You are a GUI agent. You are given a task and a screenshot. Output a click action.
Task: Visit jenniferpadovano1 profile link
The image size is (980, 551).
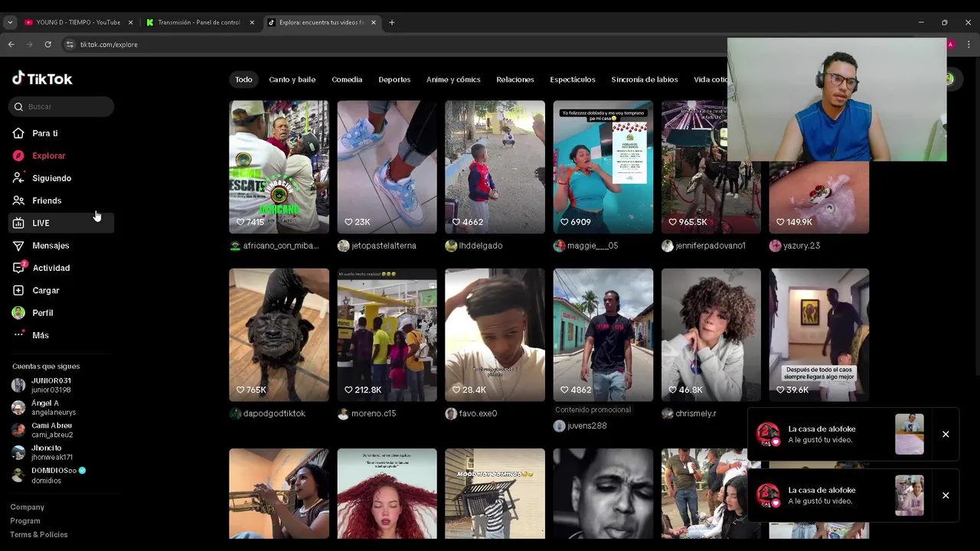coord(704,246)
